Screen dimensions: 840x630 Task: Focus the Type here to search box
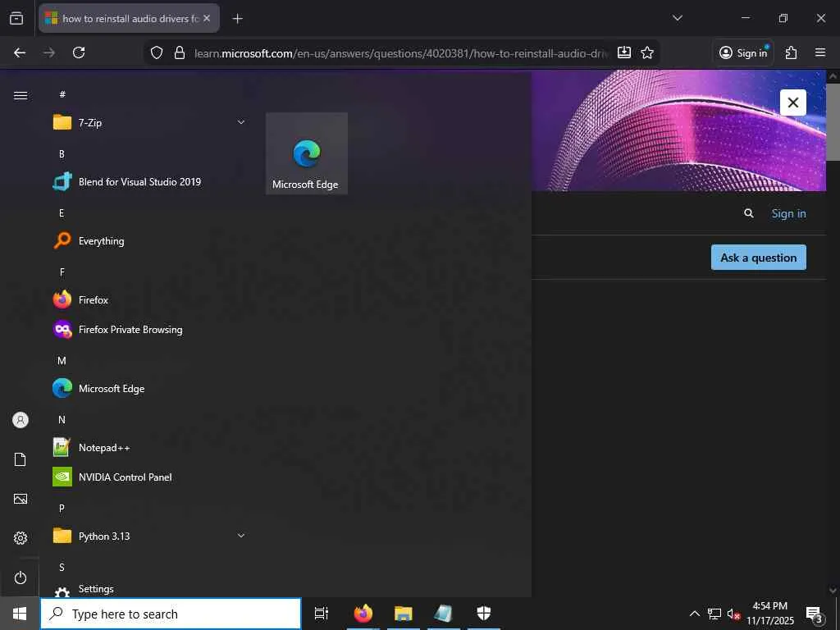coord(171,614)
